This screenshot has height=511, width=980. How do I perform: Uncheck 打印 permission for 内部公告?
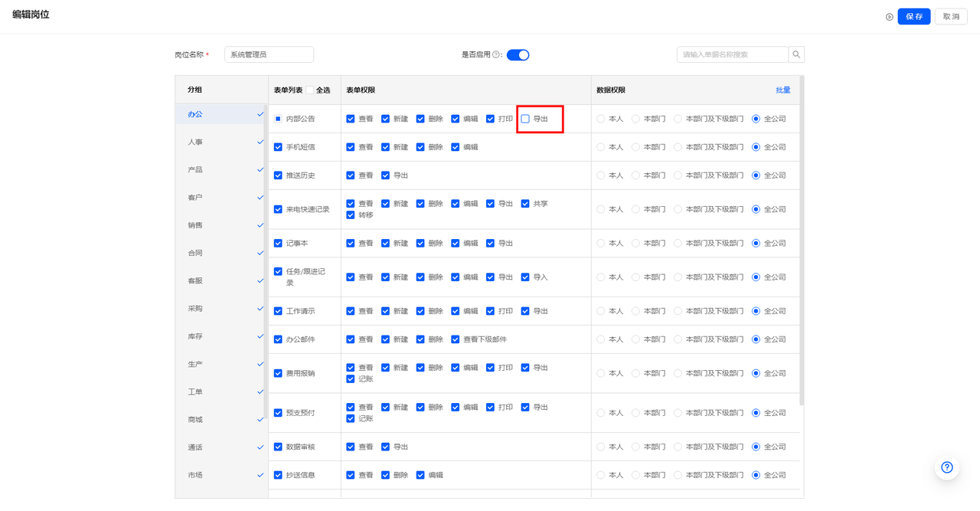tap(490, 119)
